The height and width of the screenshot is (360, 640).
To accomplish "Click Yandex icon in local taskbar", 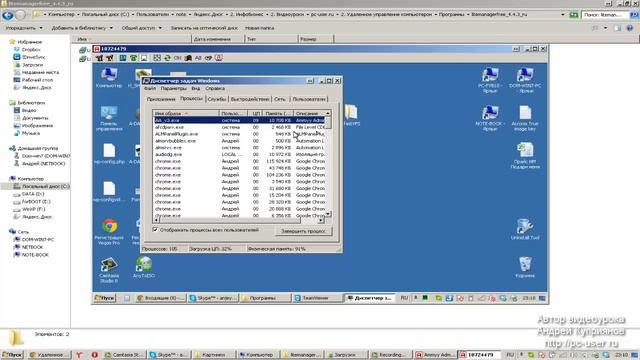I will (79, 355).
